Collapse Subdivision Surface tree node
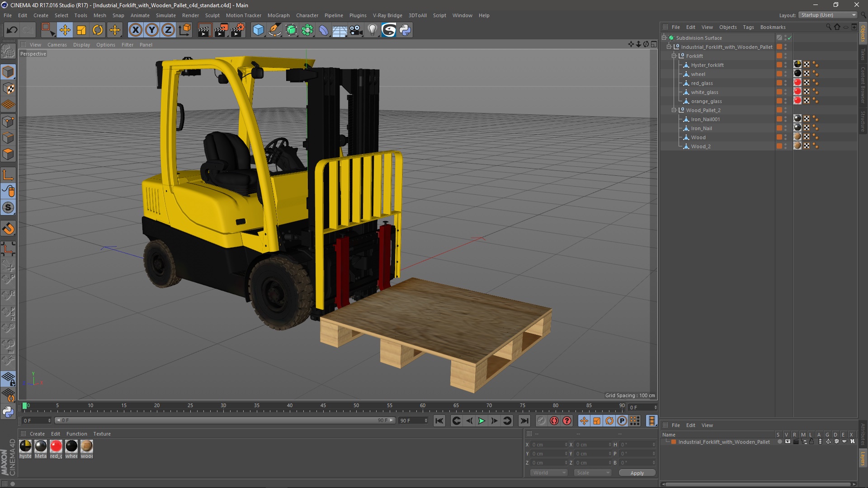This screenshot has width=868, height=488. tap(664, 38)
